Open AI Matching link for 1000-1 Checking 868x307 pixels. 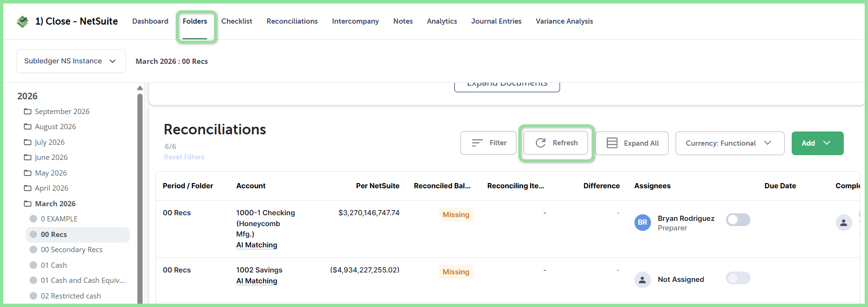(x=257, y=245)
